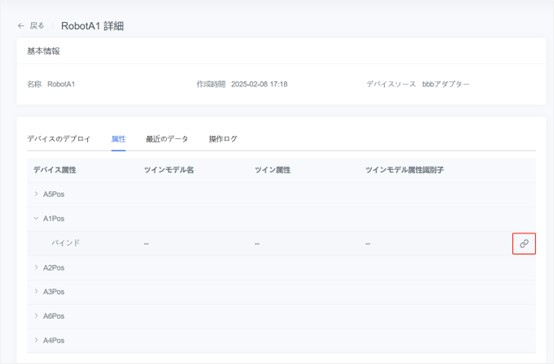This screenshot has height=364, width=554.
Task: Select the 属性 tab
Action: pyautogui.click(x=118, y=139)
